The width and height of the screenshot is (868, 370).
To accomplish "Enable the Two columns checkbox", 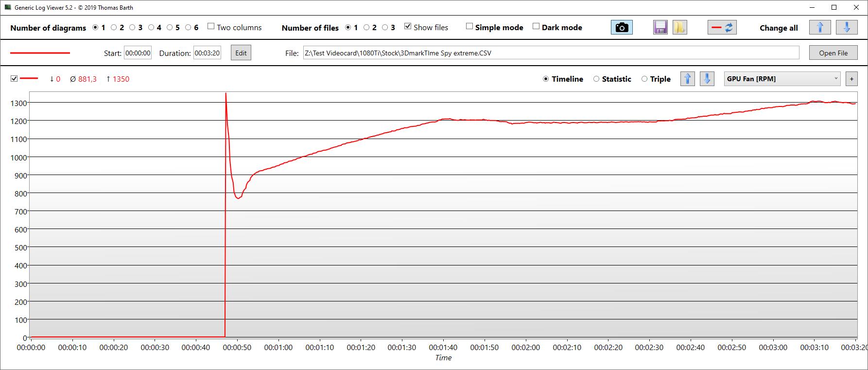I will 211,27.
